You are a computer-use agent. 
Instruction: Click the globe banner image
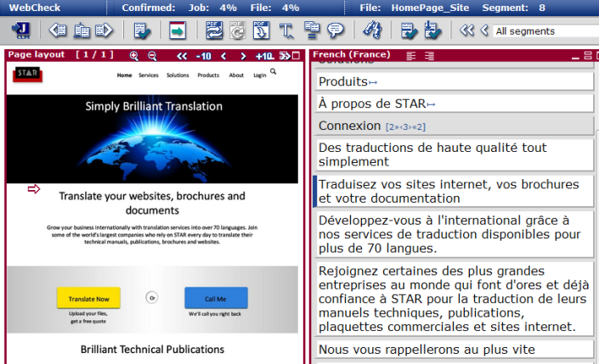(152, 139)
